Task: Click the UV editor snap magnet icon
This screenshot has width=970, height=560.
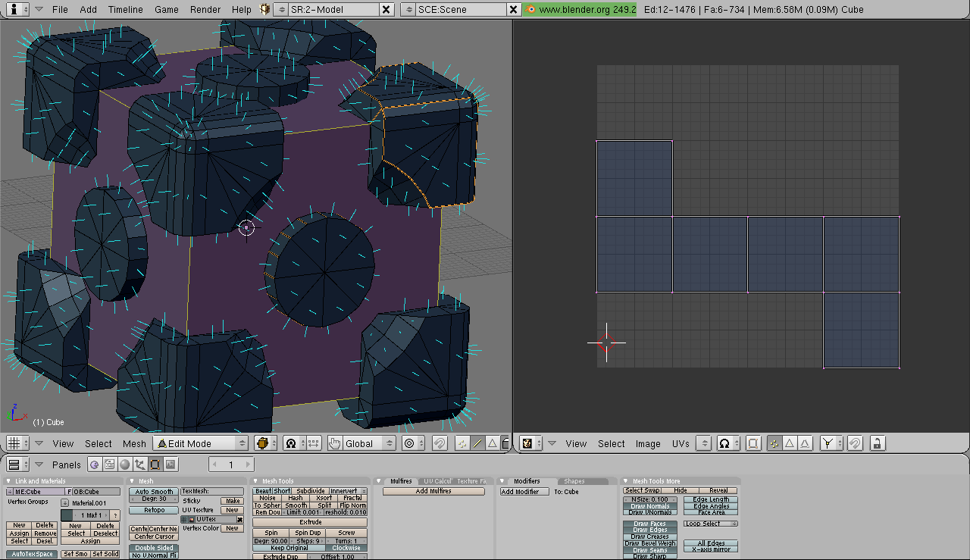Action: tap(855, 443)
